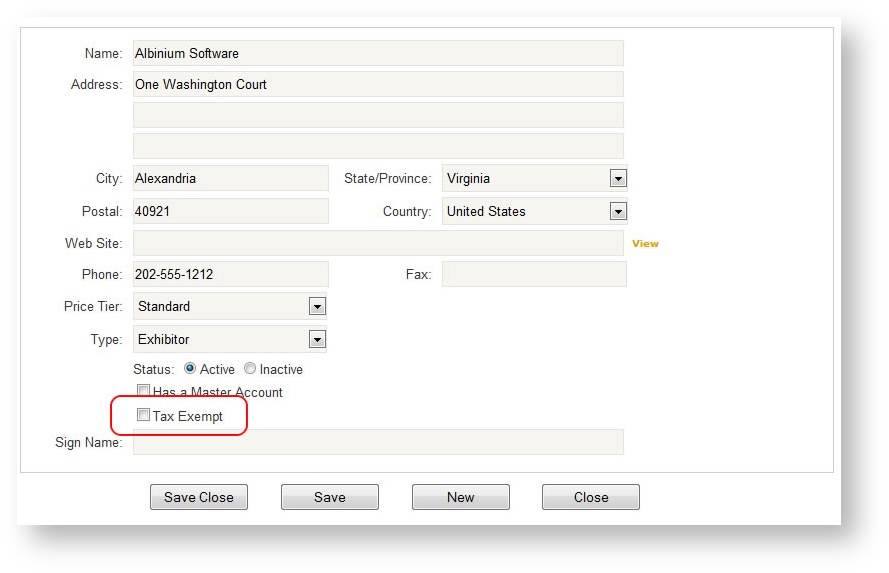Set status to Inactive
Screen dimensions: 889x573
coord(250,369)
